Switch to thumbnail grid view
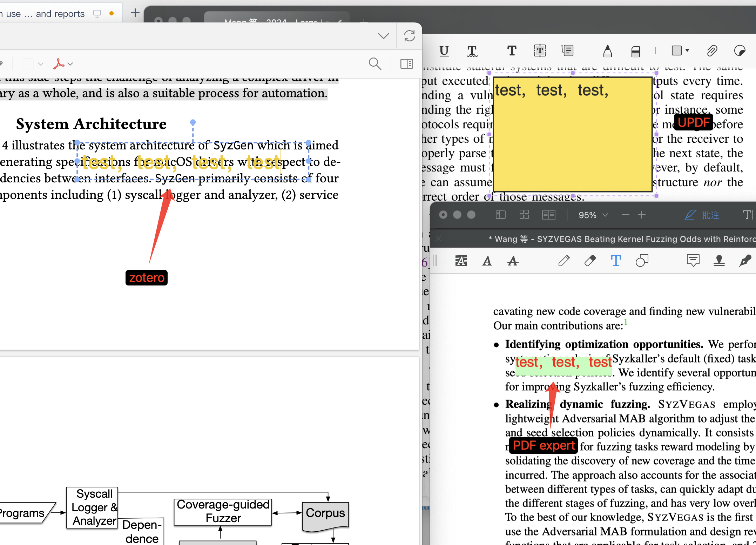756x545 pixels. [524, 215]
